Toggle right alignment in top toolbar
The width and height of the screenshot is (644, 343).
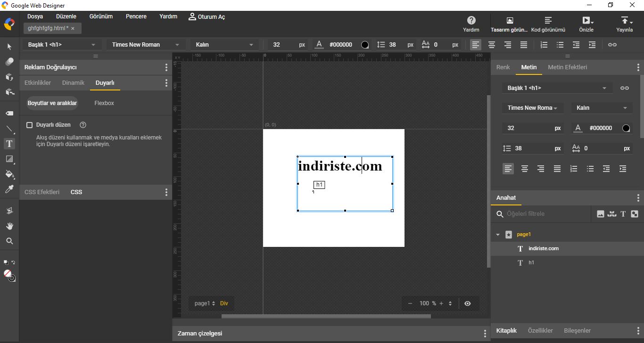tap(508, 45)
